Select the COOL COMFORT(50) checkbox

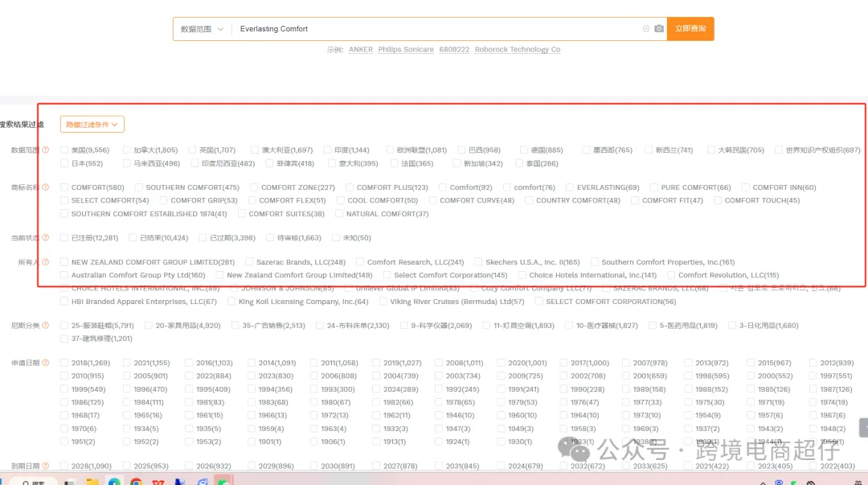coord(341,200)
